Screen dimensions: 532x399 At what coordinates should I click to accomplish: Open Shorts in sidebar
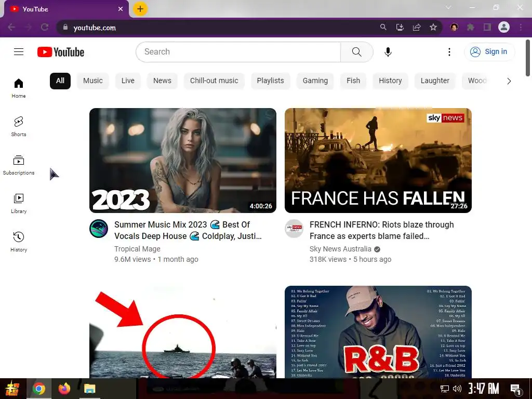tap(19, 127)
